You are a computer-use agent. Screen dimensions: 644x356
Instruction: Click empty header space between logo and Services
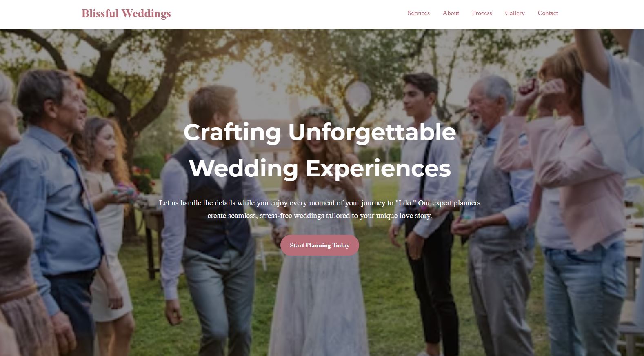(x=286, y=13)
